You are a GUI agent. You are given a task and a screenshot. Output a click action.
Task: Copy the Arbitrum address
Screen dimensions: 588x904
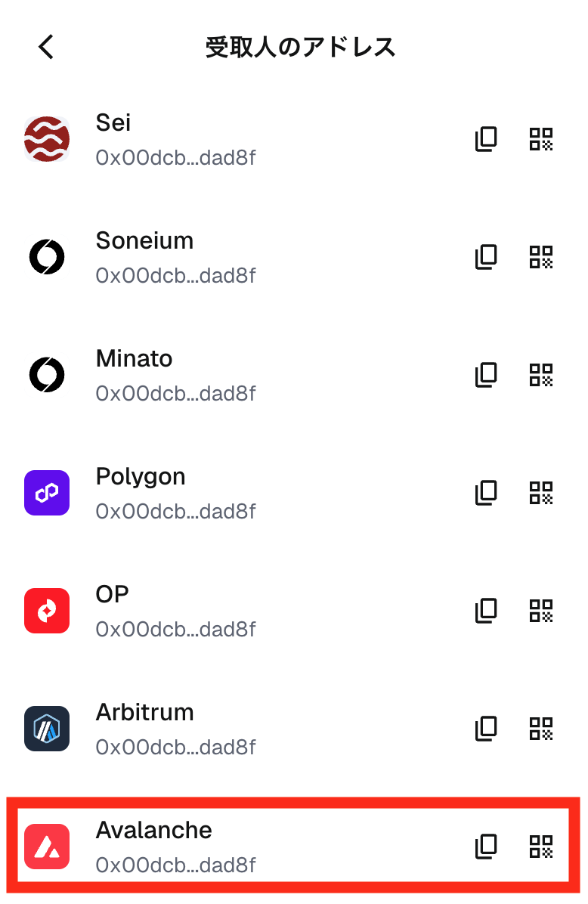click(x=486, y=729)
